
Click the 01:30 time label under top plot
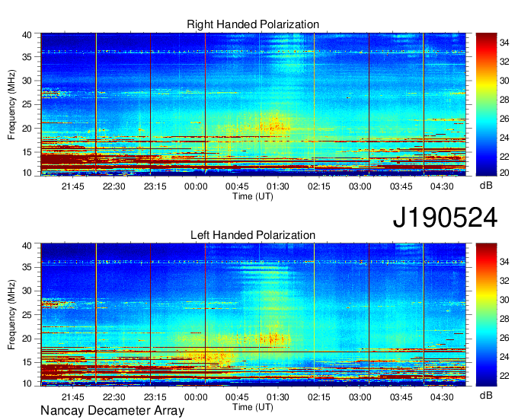tap(278, 186)
